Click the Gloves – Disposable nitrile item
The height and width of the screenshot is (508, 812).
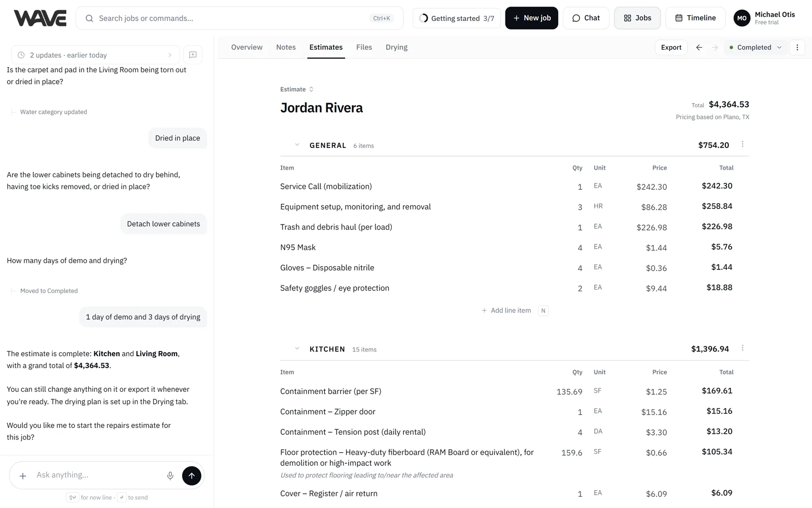(327, 268)
